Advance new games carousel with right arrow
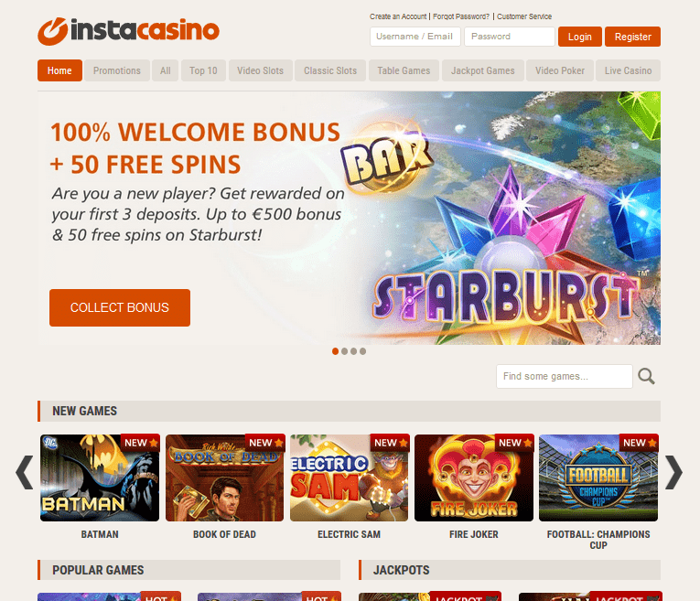The height and width of the screenshot is (601, 700). pos(673,473)
